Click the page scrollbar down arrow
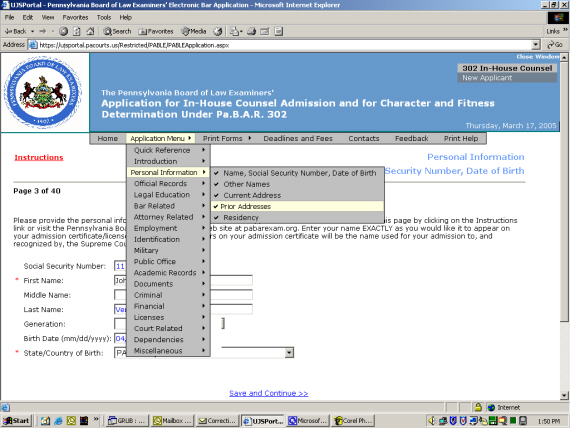The width and height of the screenshot is (570, 428). 564,395
